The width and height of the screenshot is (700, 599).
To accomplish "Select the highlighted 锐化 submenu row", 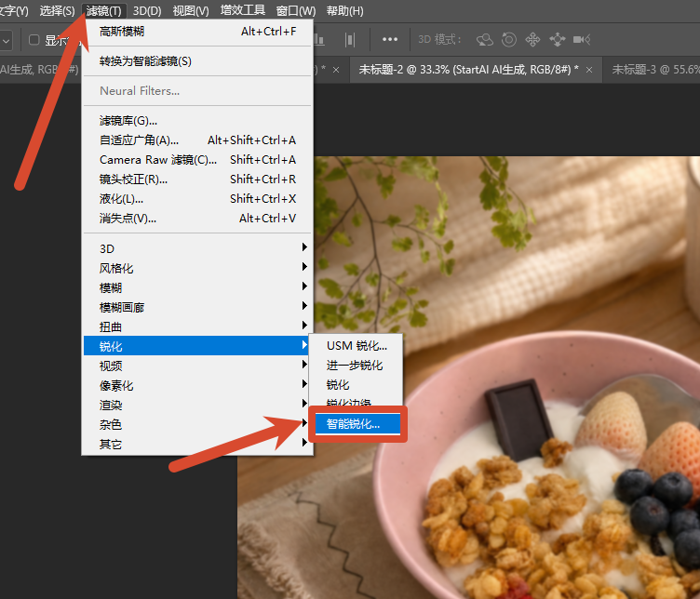I will coord(197,346).
